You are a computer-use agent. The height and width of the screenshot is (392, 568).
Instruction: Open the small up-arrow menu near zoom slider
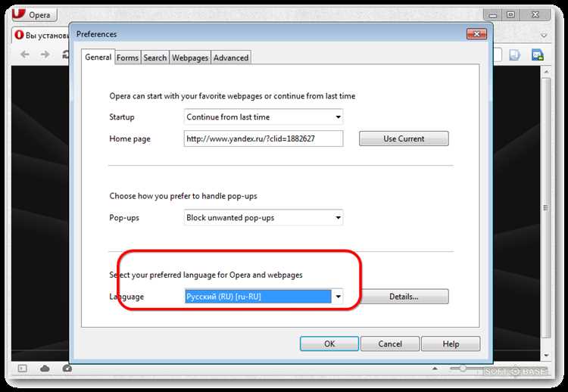(435, 369)
